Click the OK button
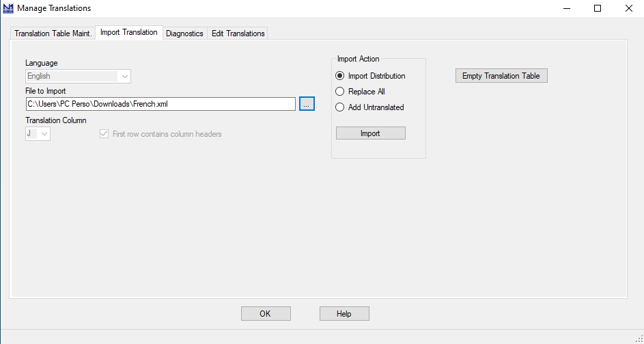644x344 pixels. pyautogui.click(x=266, y=313)
